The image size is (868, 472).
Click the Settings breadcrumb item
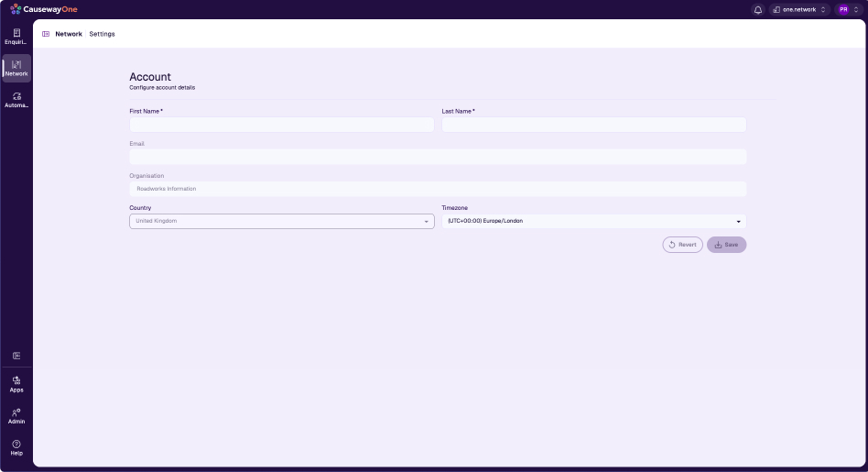coord(102,34)
